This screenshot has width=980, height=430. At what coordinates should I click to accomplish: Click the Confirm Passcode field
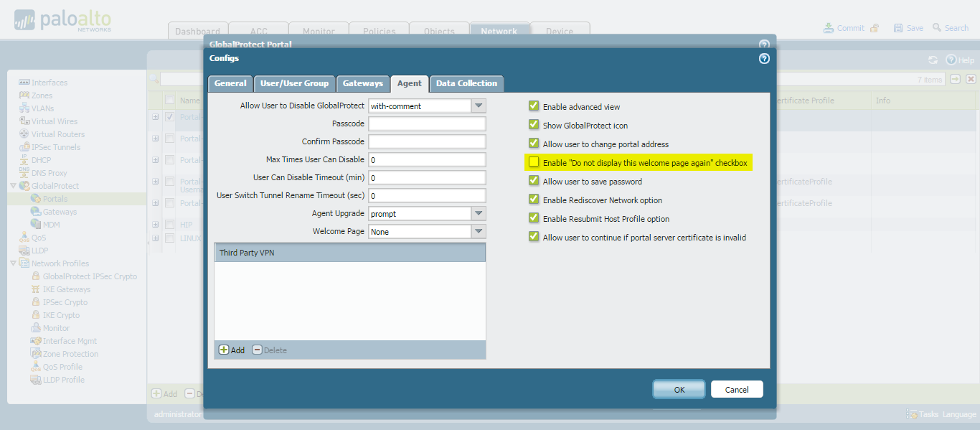point(427,141)
